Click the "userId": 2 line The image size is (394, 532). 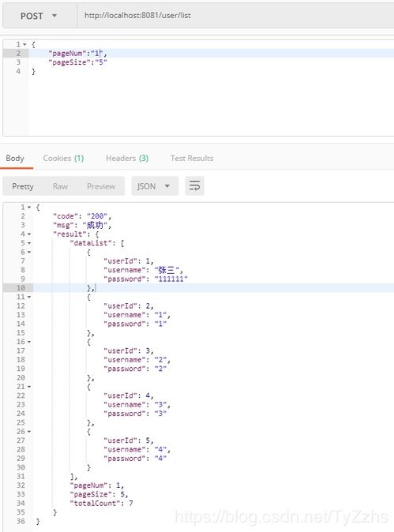tap(129, 305)
